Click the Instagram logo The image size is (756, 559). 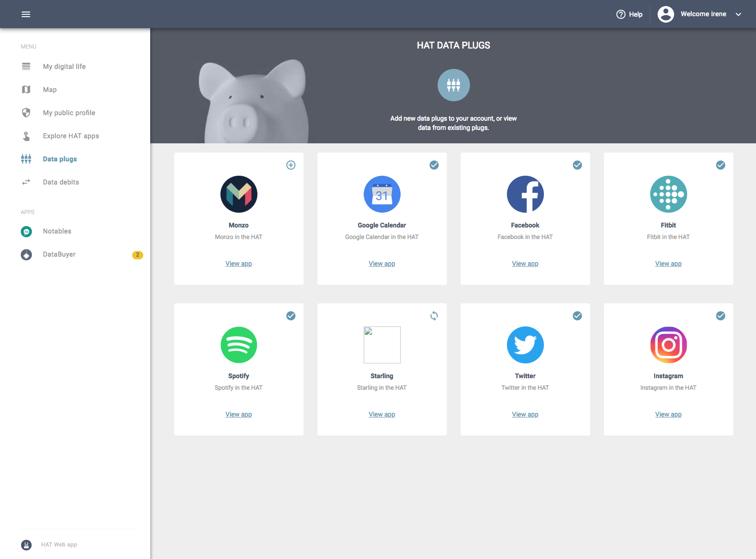[669, 345]
